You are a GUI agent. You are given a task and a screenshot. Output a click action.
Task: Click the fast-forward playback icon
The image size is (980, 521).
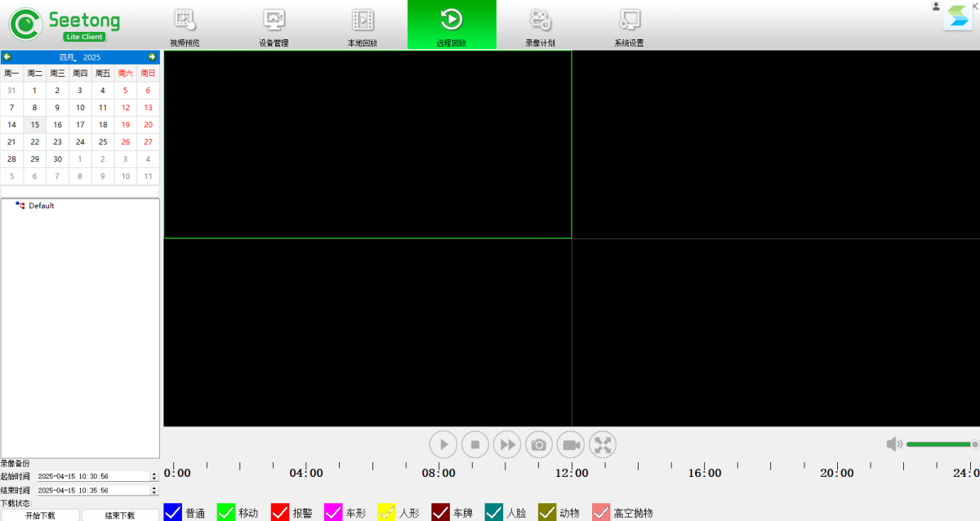pyautogui.click(x=507, y=444)
